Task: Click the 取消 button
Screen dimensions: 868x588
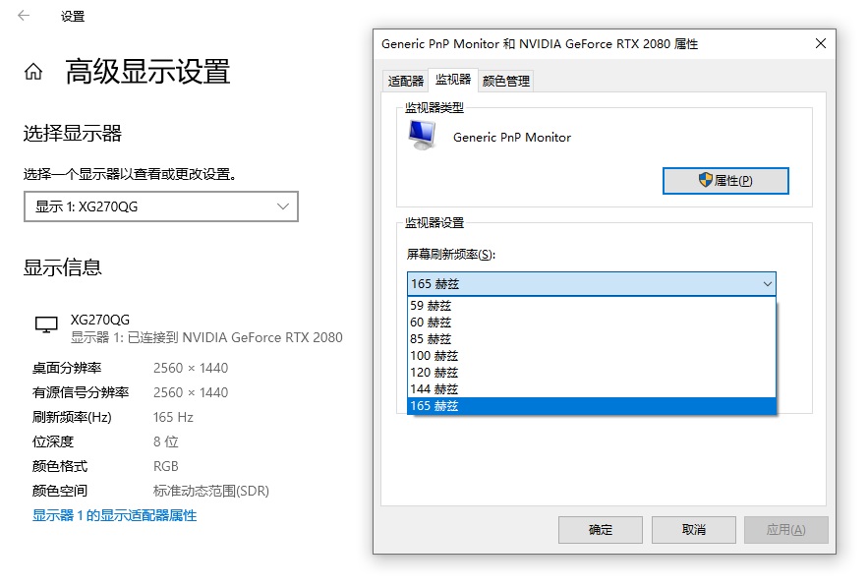Action: (x=693, y=529)
